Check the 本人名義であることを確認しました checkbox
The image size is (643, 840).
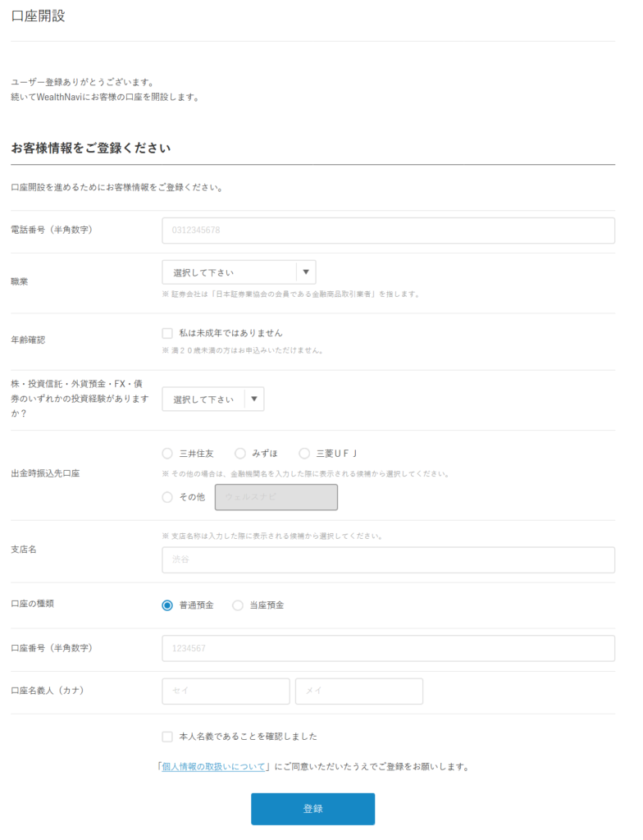point(167,737)
